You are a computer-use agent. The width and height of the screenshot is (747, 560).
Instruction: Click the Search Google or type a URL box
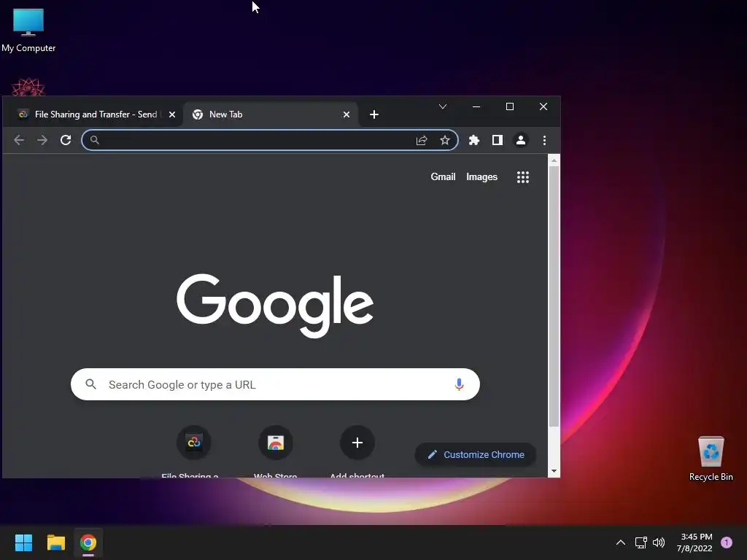coord(275,384)
